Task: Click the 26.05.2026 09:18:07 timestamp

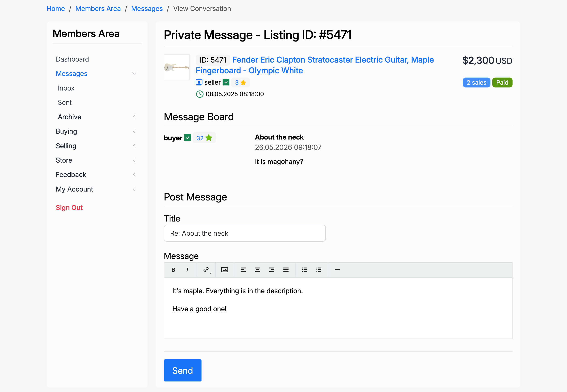Action: [288, 147]
